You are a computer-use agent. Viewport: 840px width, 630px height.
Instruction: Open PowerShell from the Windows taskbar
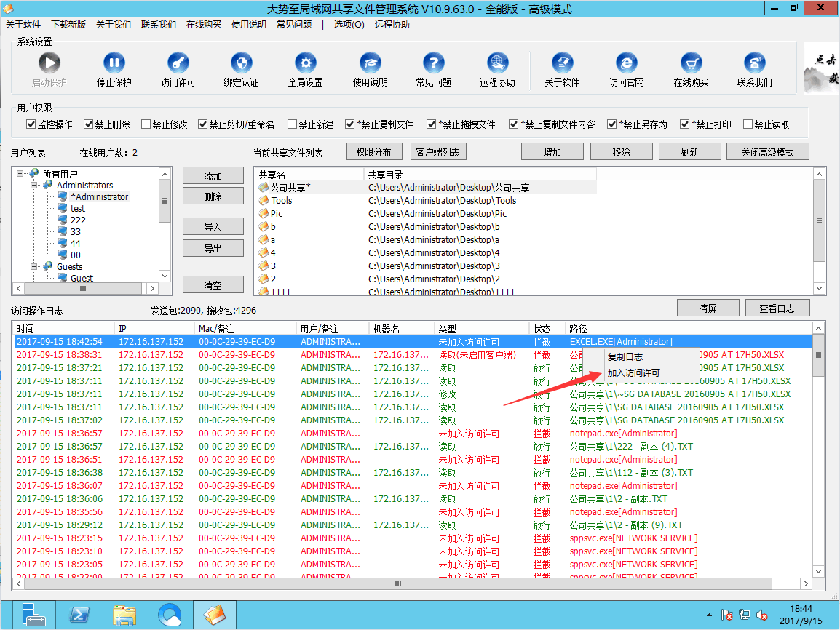[79, 615]
